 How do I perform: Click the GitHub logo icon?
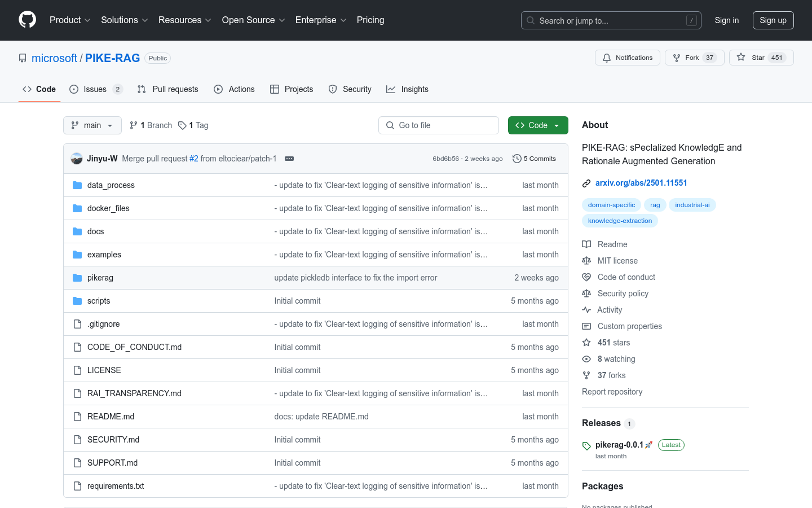(27, 20)
